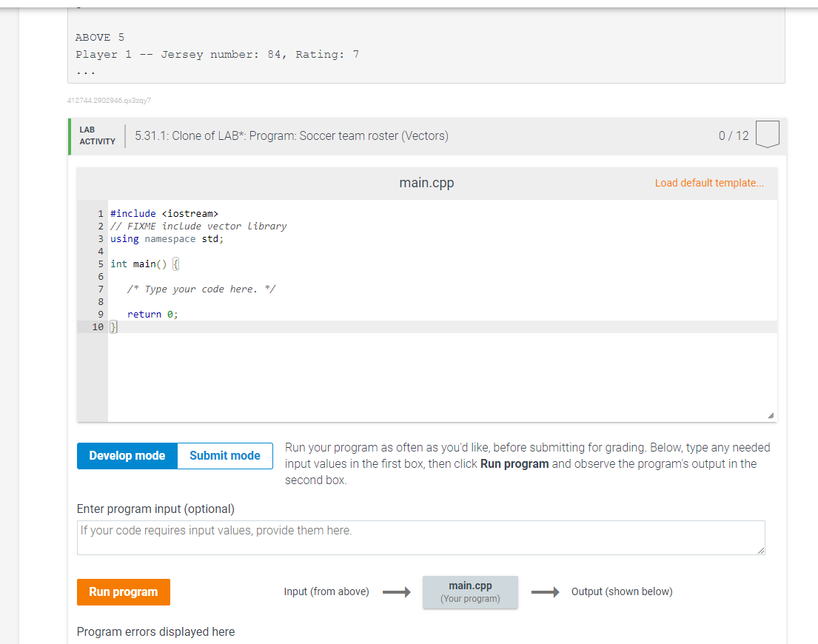Click the arrow pointing to Output (shown below)
The image size is (818, 644).
(x=545, y=591)
